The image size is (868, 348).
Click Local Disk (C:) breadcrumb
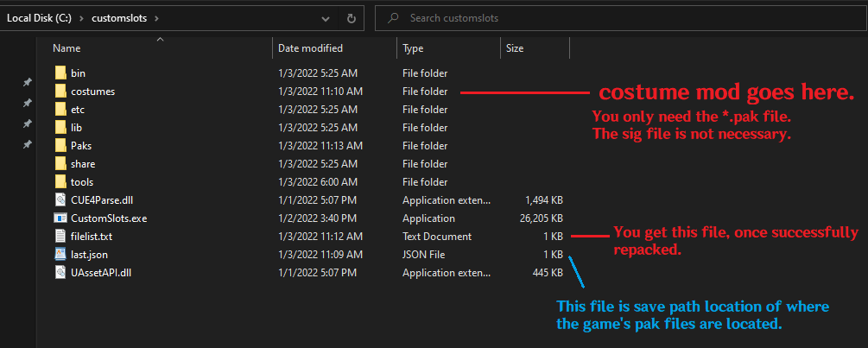[38, 18]
